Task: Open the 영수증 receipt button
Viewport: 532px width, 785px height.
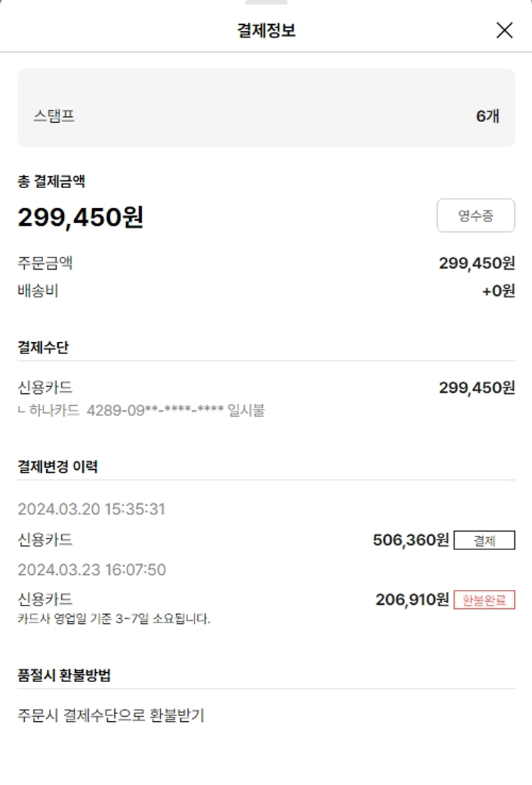Action: (x=475, y=216)
